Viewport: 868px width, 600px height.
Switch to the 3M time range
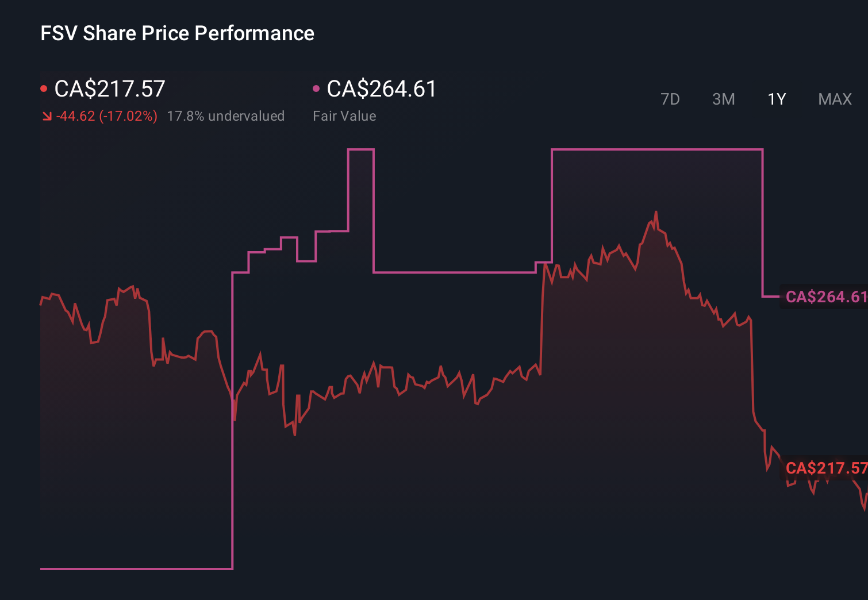tap(723, 99)
